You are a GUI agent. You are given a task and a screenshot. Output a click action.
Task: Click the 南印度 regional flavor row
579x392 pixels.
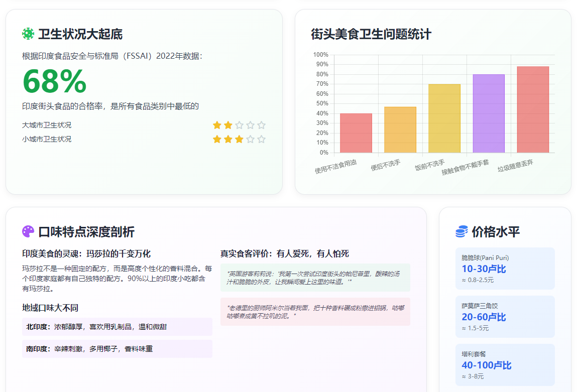click(x=117, y=349)
